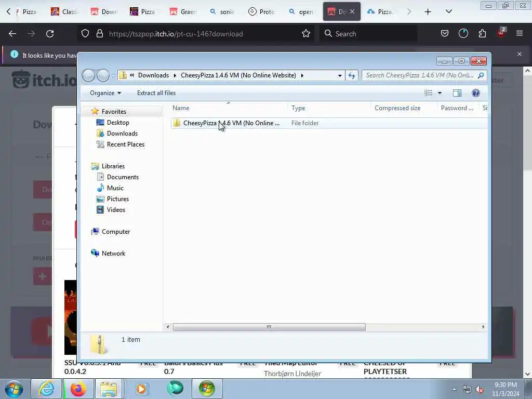Toggle the preview pane icon

click(457, 93)
